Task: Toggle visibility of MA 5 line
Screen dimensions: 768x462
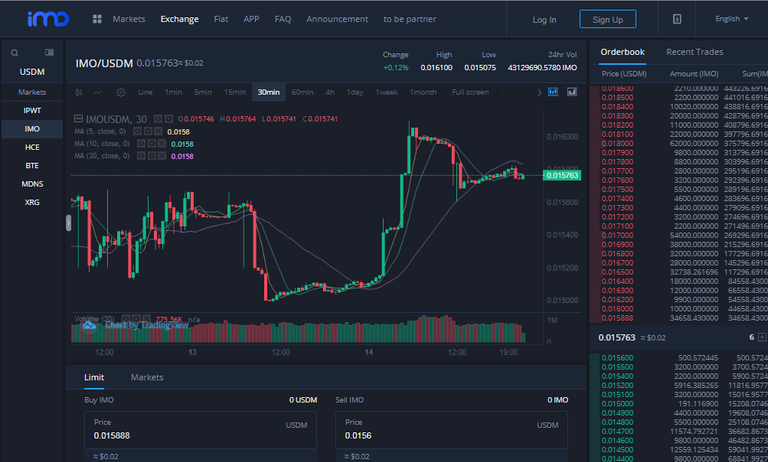Action: point(137,131)
